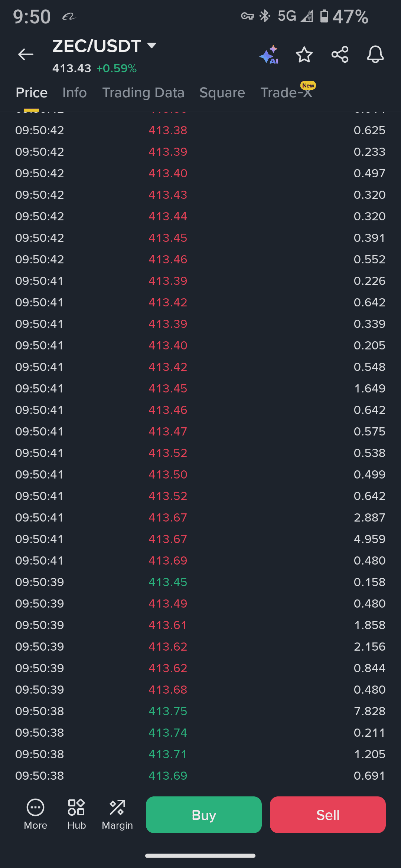Tap the back arrow icon
Screen dimensions: 401x868
pos(26,55)
